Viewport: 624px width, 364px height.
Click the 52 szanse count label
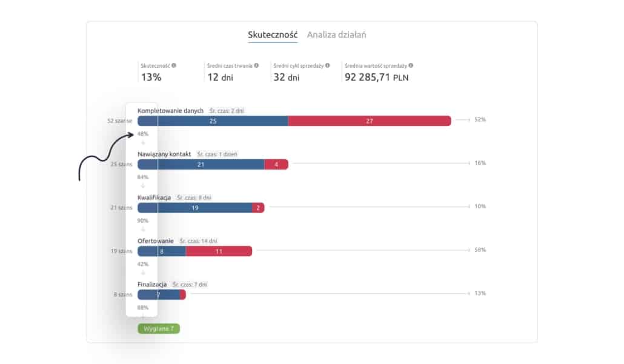coord(119,121)
